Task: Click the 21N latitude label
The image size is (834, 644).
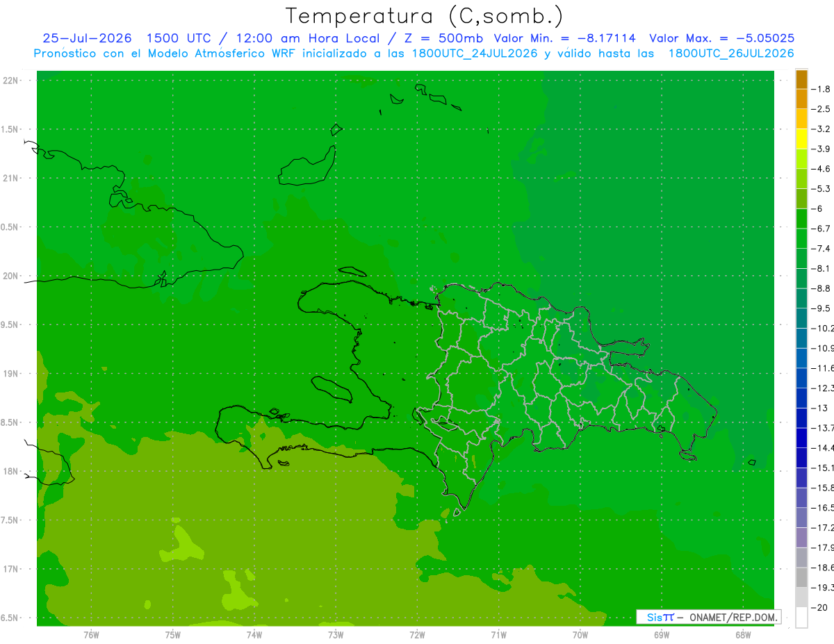Action: 11,178
